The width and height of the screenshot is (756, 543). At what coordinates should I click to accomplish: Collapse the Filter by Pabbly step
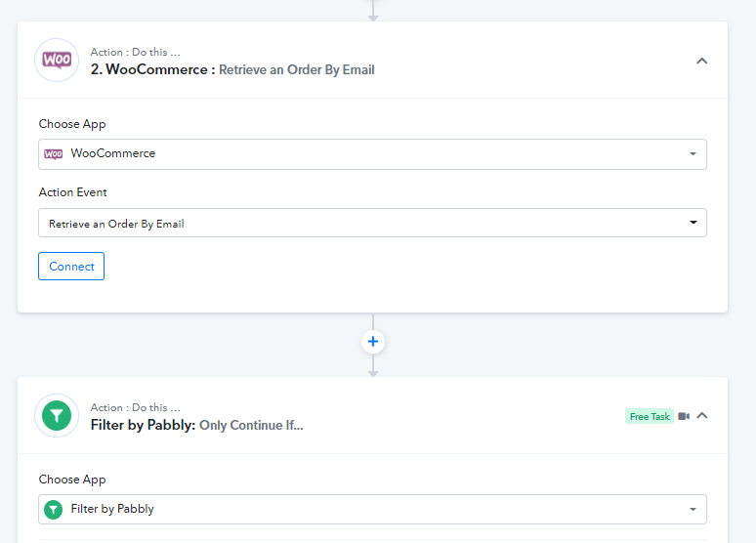(702, 416)
